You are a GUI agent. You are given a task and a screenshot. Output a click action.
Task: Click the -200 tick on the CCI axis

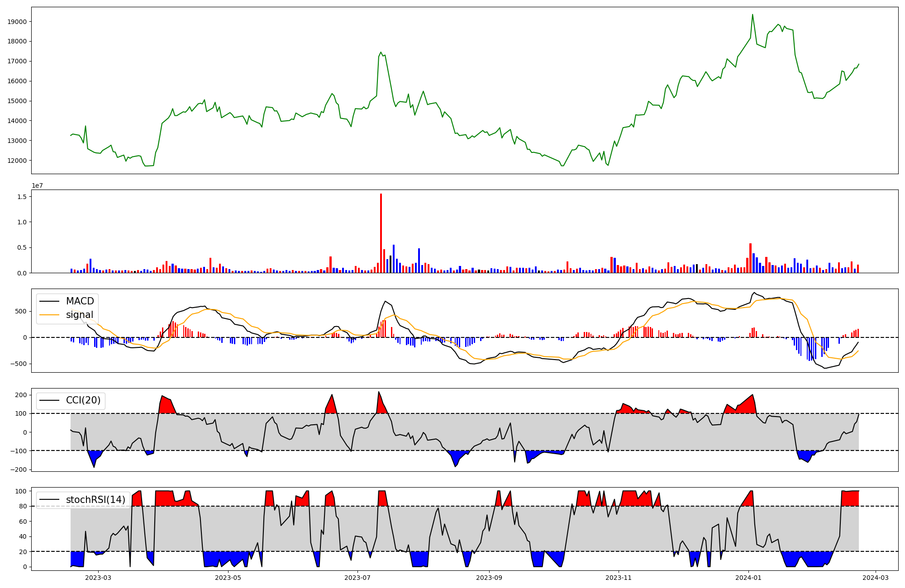pyautogui.click(x=19, y=469)
